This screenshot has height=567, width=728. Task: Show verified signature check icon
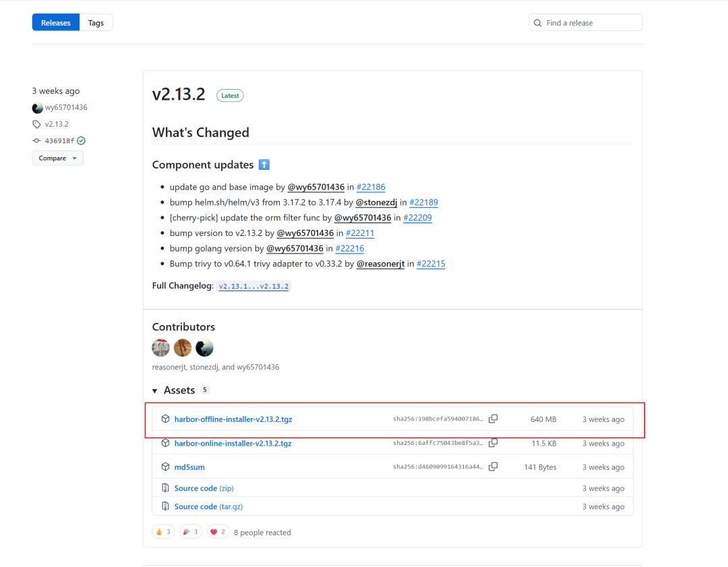pos(82,141)
